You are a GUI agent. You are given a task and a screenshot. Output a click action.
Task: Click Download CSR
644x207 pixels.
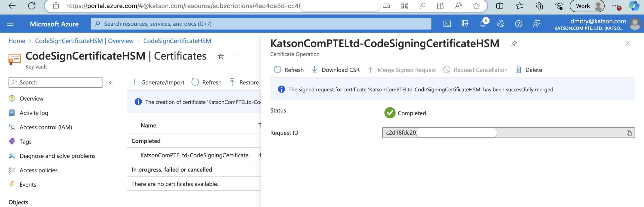pos(336,70)
